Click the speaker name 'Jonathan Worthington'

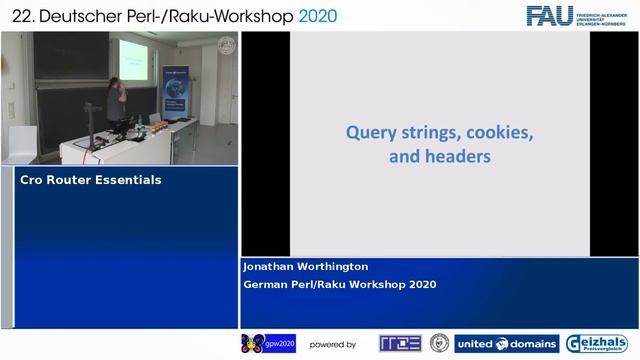(x=306, y=267)
